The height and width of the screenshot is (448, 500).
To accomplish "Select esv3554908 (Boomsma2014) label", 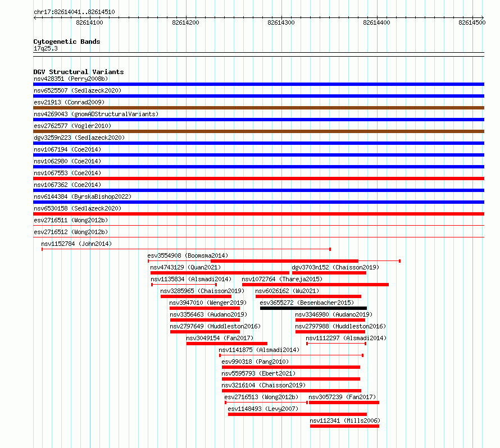I will coord(188,255).
